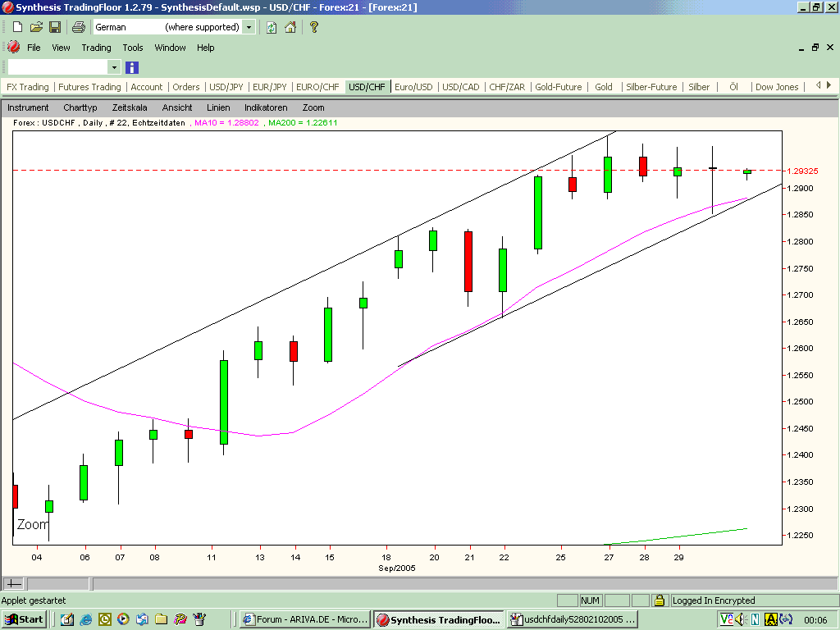Switch to the CHF/ZAR tab
Image resolution: width=840 pixels, height=630 pixels.
click(x=507, y=87)
